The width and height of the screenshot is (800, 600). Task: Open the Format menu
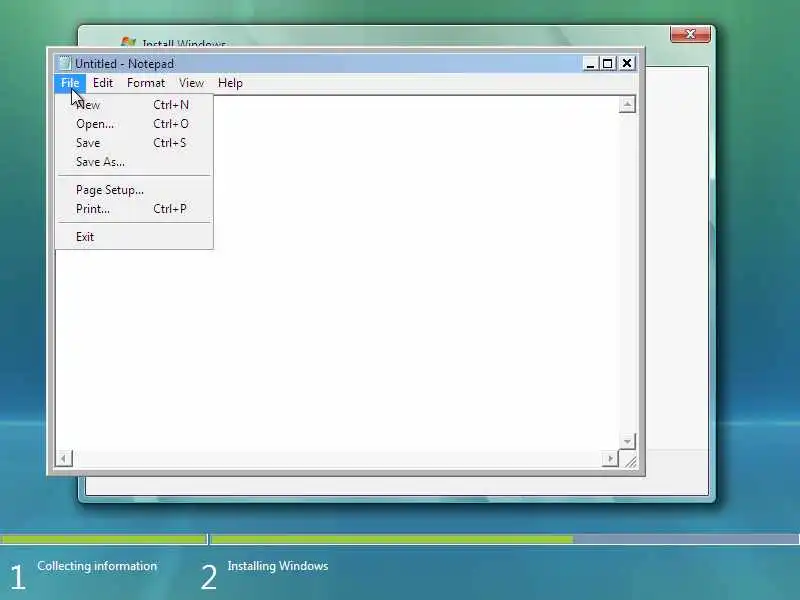(x=146, y=83)
